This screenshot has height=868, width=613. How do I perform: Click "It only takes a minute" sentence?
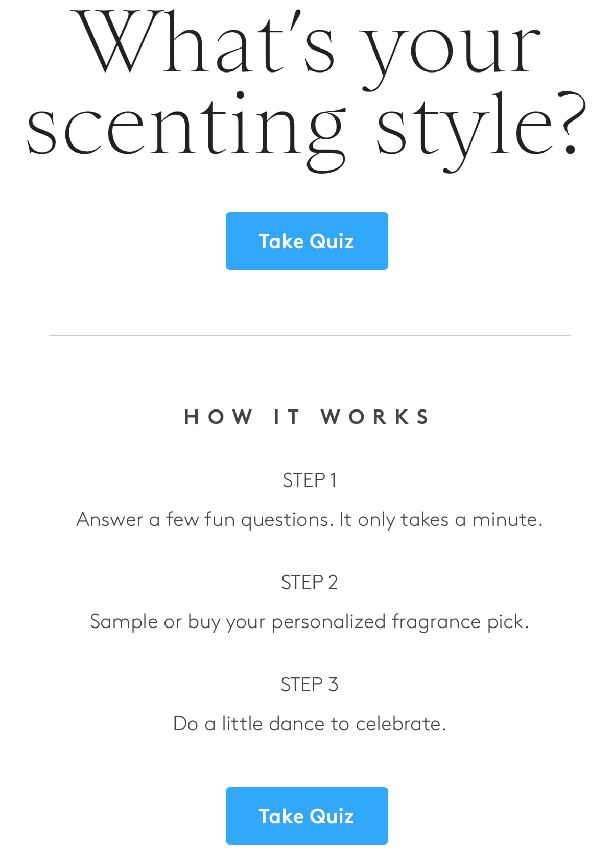pyautogui.click(x=440, y=520)
